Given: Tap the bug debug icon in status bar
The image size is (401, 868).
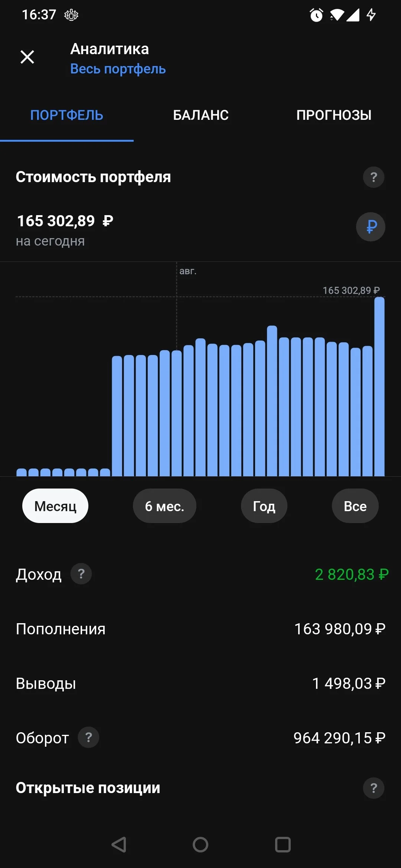Looking at the screenshot, I should point(71,15).
